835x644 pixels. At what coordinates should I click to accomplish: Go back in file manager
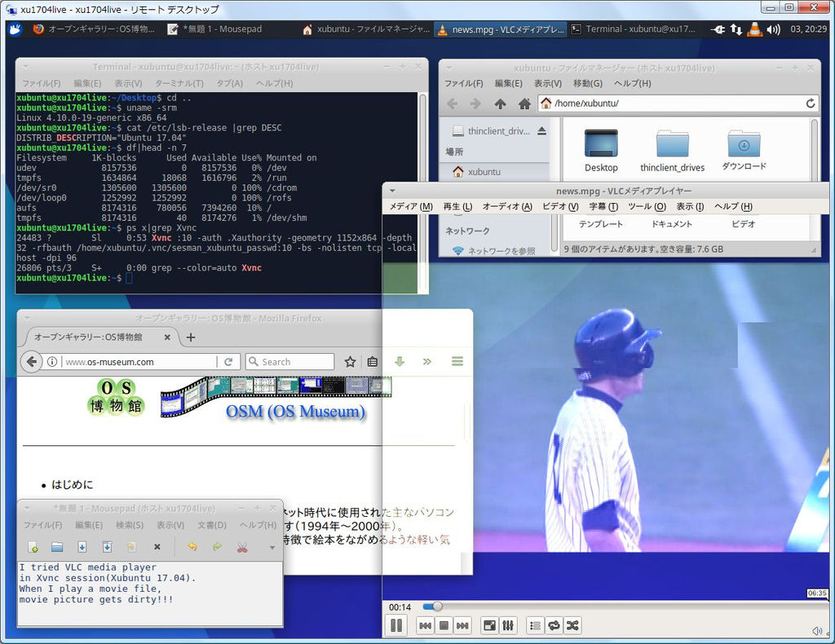tap(452, 104)
